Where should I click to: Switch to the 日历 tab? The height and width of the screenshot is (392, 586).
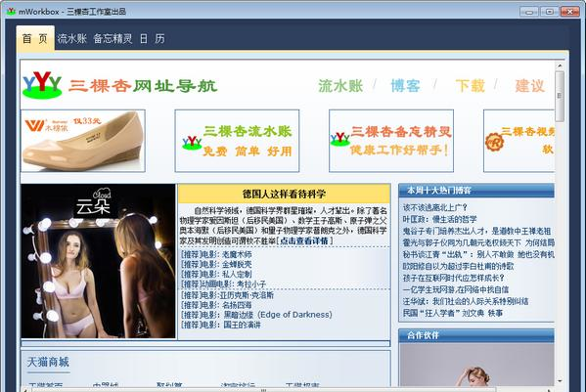coord(152,38)
